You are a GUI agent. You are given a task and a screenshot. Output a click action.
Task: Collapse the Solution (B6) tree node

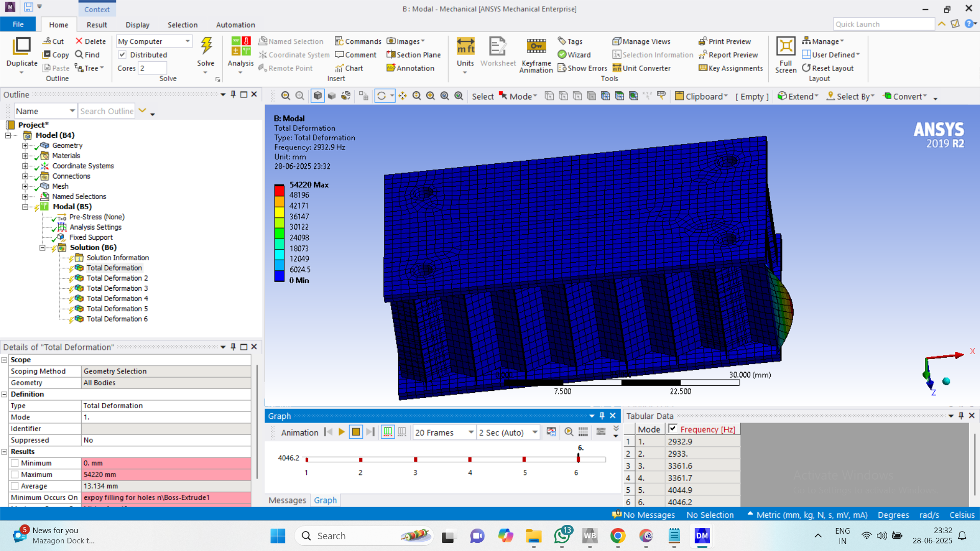coord(42,247)
